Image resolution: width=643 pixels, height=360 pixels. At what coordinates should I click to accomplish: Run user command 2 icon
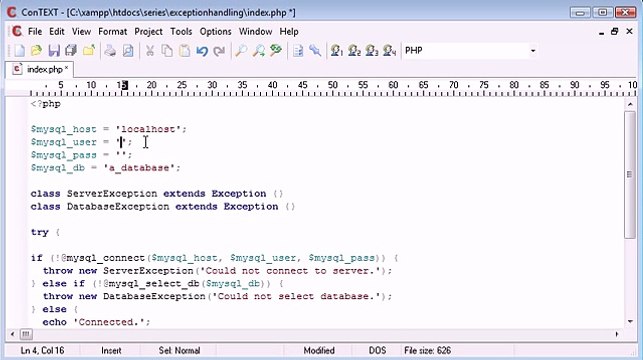[354, 51]
